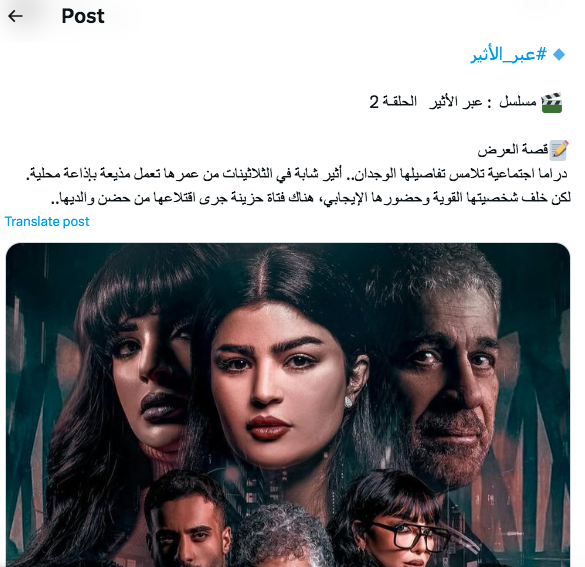This screenshot has width=585, height=567.
Task: Click the Post page heading
Action: (83, 16)
